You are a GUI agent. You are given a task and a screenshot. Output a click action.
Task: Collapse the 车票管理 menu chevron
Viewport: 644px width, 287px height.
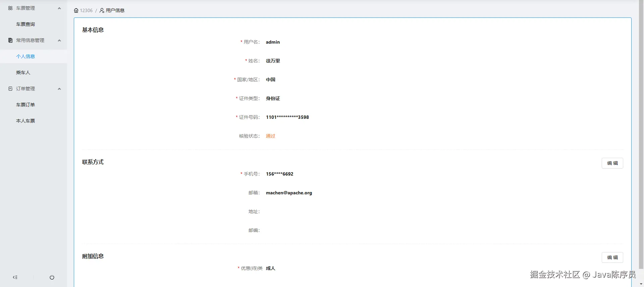(59, 8)
